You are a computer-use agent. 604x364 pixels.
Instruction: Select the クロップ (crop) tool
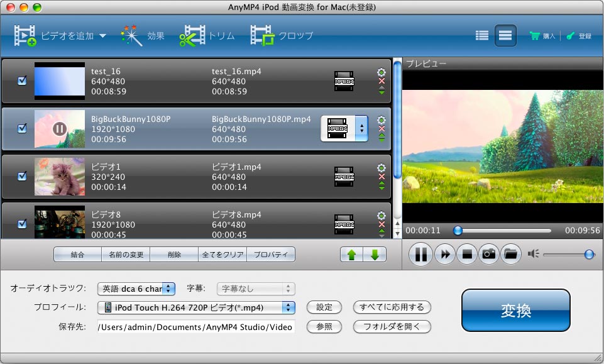click(262, 36)
